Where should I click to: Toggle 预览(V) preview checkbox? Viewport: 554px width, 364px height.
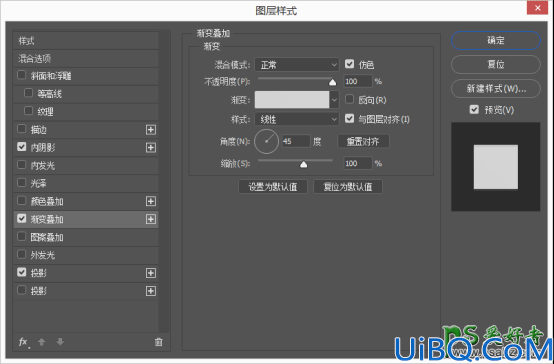click(x=474, y=110)
